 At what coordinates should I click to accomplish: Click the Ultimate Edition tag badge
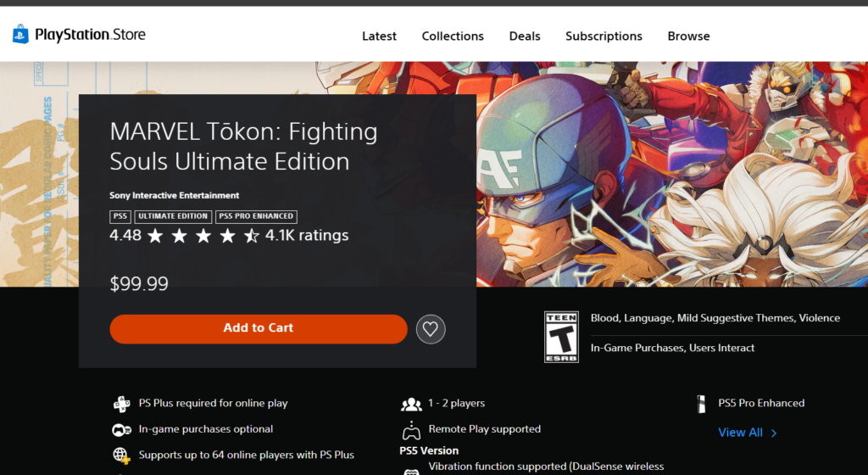[x=173, y=216]
